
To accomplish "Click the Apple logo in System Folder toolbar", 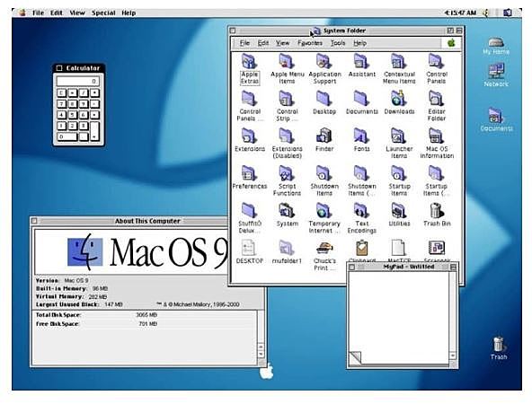I will click(x=451, y=43).
